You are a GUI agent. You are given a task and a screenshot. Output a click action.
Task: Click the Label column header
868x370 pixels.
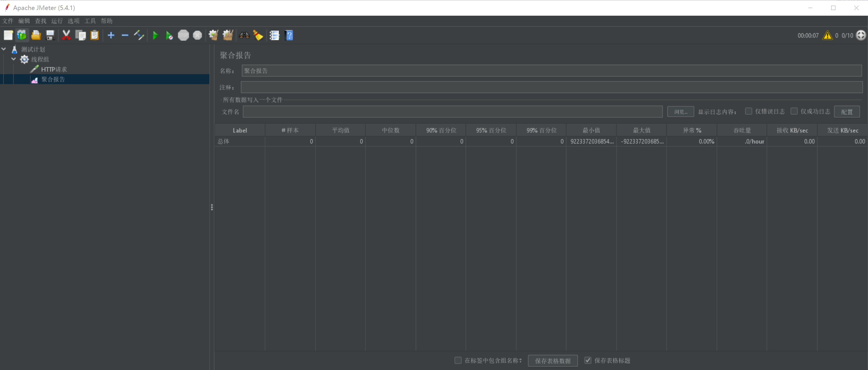point(240,130)
